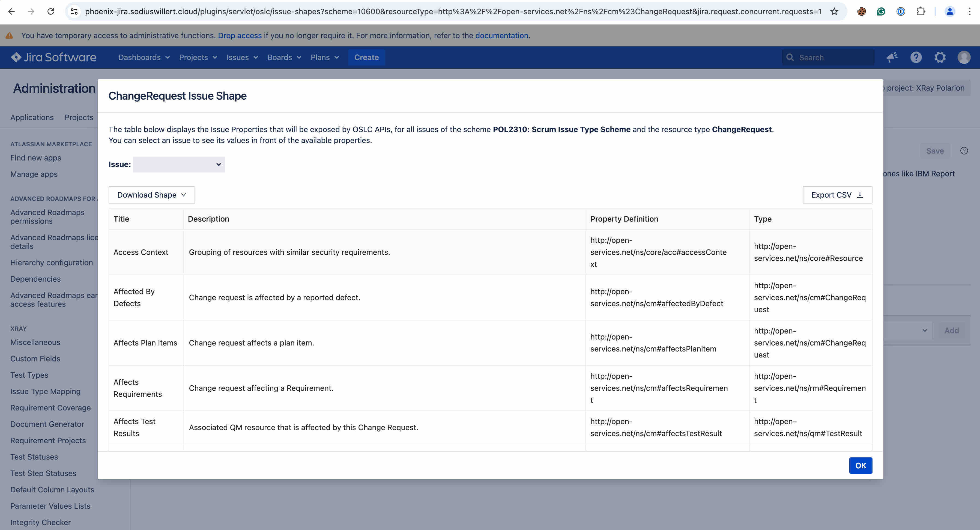Click the Add button behind dialog

(x=951, y=330)
